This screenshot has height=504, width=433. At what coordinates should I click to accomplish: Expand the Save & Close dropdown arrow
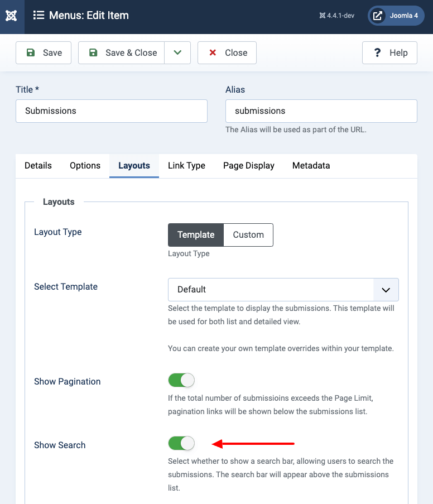[x=177, y=52]
